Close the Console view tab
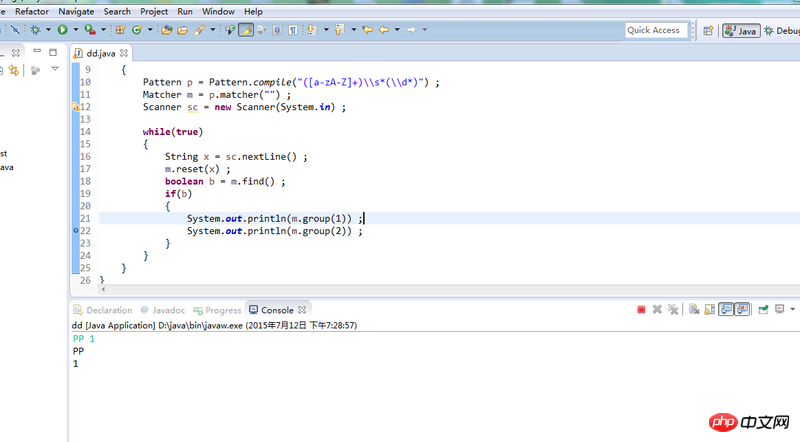 (302, 310)
